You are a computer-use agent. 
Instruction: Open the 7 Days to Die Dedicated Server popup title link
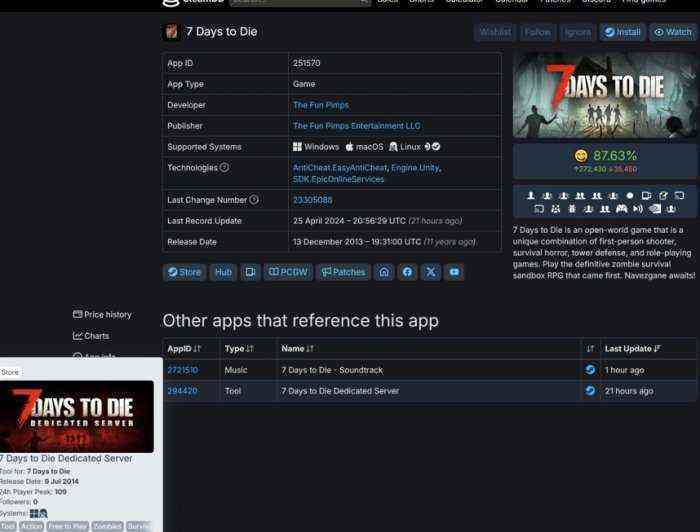(x=66, y=458)
